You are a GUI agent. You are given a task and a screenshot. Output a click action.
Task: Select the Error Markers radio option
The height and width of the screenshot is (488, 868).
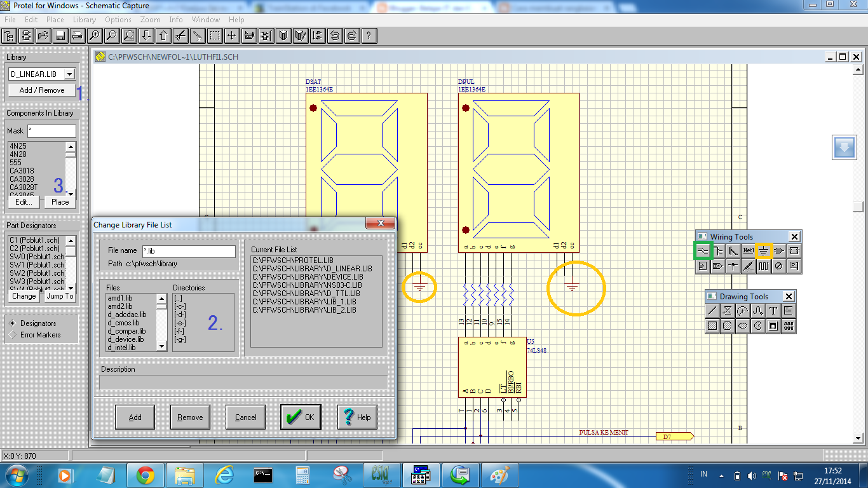click(x=36, y=335)
